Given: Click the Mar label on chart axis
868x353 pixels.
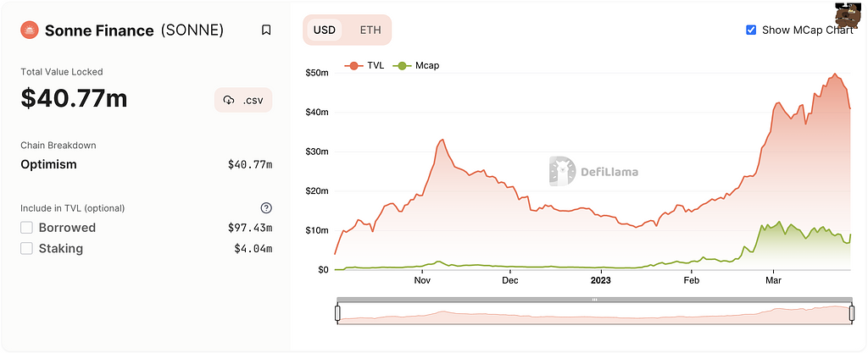Looking at the screenshot, I should click(773, 280).
